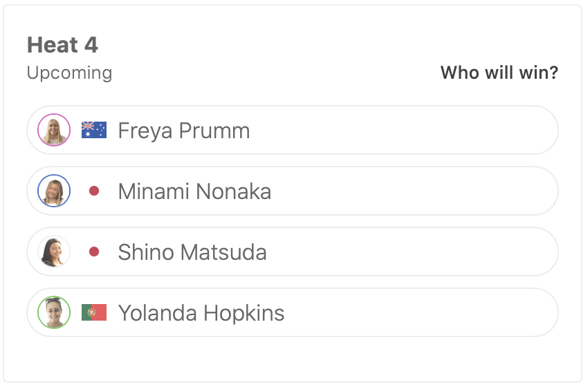
Task: Click the Australian flag icon
Action: click(x=94, y=130)
